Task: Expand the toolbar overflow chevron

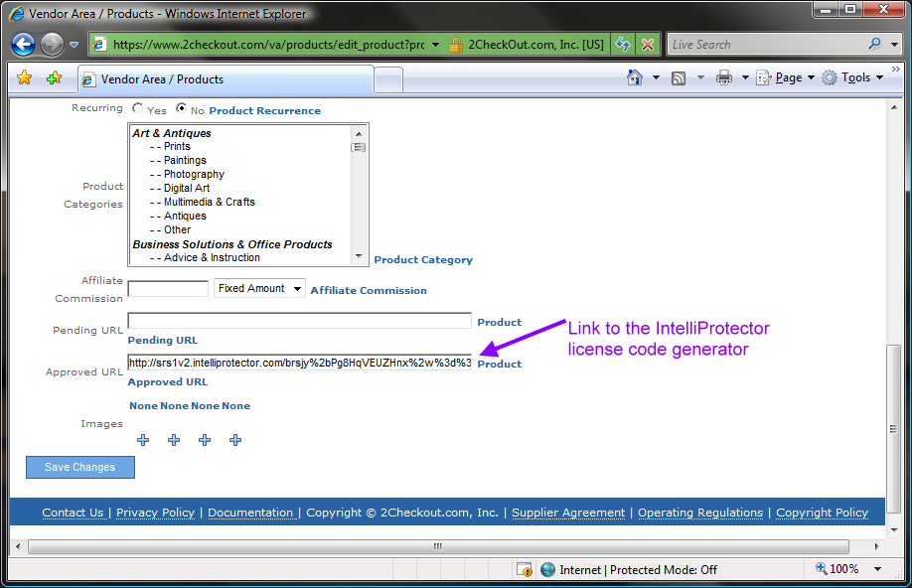Action: (896, 70)
